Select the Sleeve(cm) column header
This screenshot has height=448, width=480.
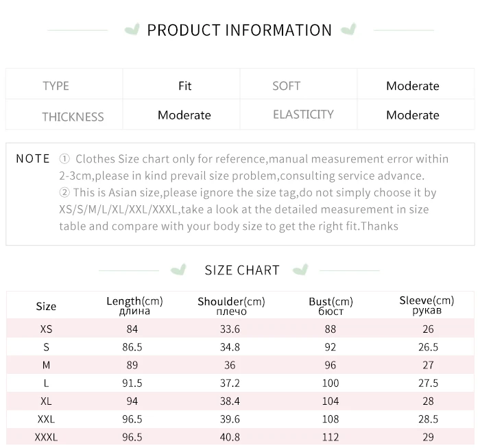[x=427, y=305]
